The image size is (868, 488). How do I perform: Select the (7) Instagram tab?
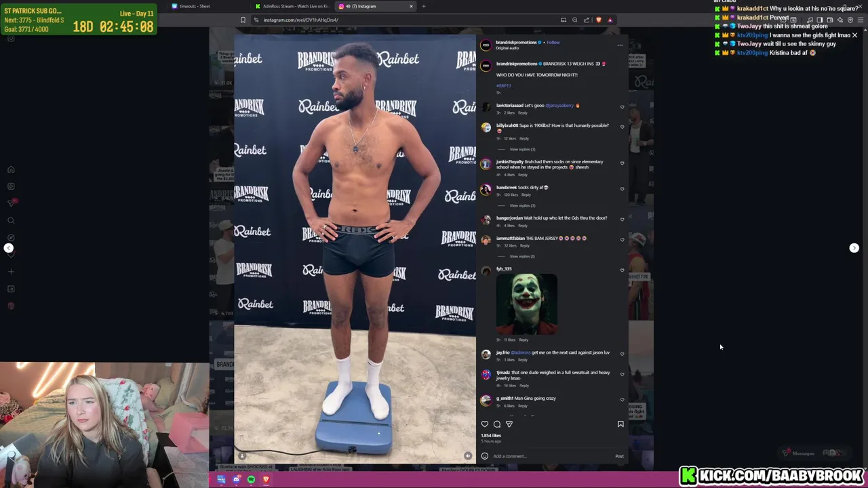[376, 6]
